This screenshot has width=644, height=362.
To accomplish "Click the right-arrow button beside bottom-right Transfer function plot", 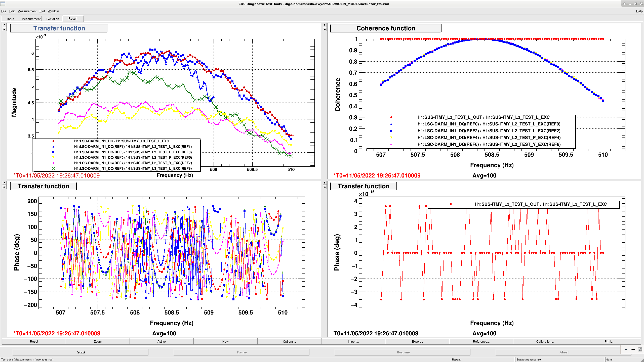I will pos(325,183).
